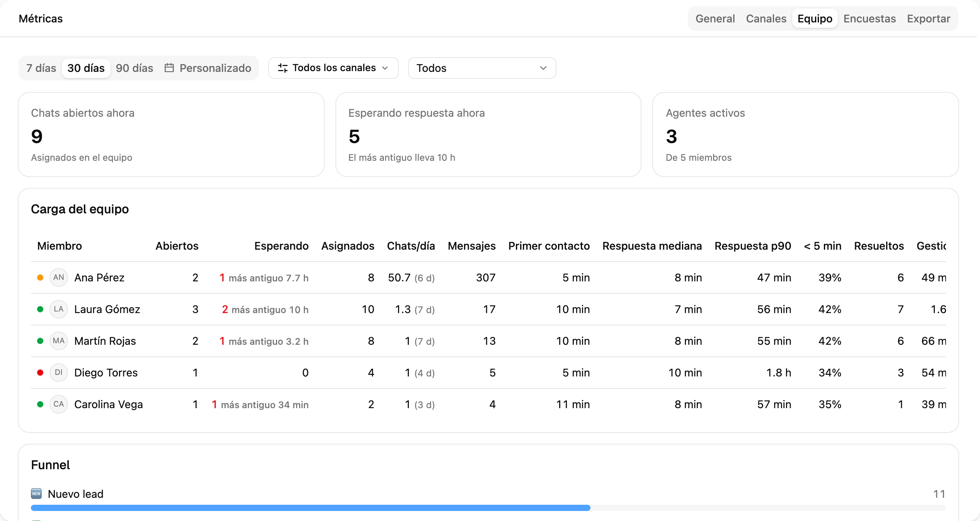Click the AN avatar for Ana Pérez
The height and width of the screenshot is (521, 980).
click(59, 278)
